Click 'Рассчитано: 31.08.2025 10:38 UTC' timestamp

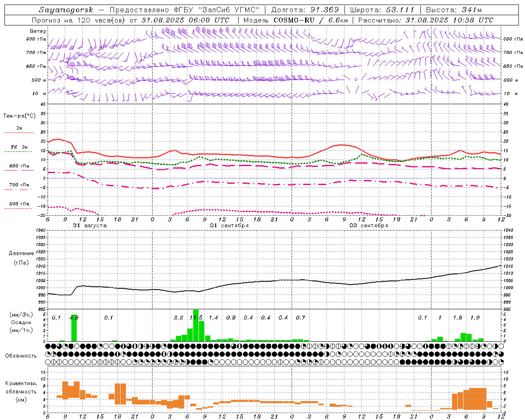(x=426, y=20)
